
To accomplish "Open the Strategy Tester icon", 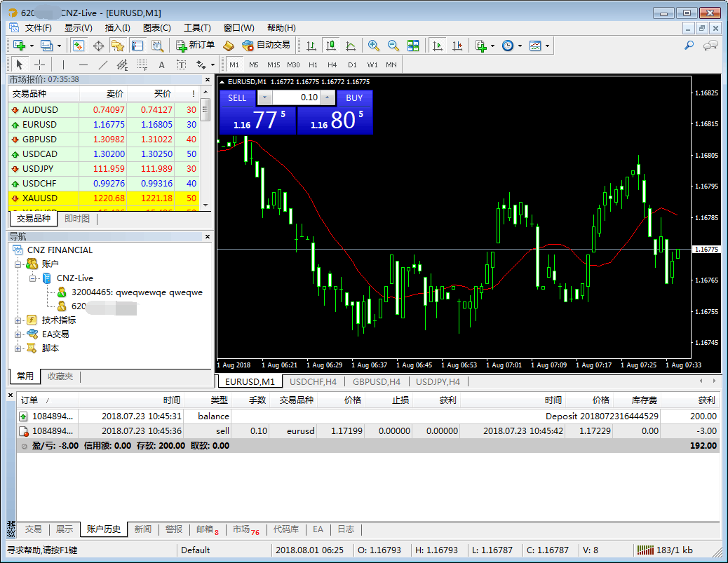I will pos(157,46).
